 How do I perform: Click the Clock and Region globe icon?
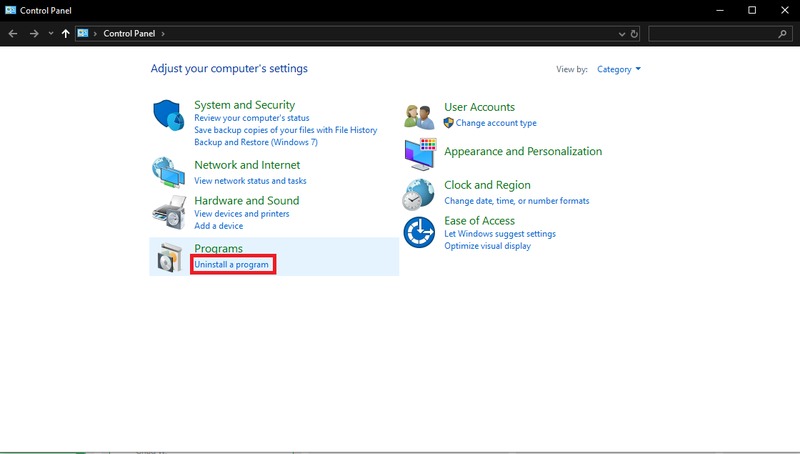(x=419, y=193)
